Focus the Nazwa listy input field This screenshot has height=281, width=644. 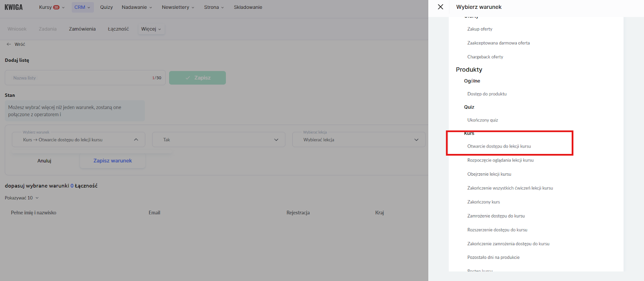80,78
